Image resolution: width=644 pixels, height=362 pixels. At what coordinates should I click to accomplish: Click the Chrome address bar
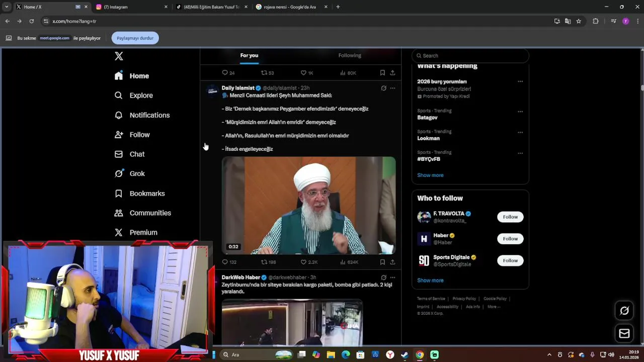[x=297, y=21]
